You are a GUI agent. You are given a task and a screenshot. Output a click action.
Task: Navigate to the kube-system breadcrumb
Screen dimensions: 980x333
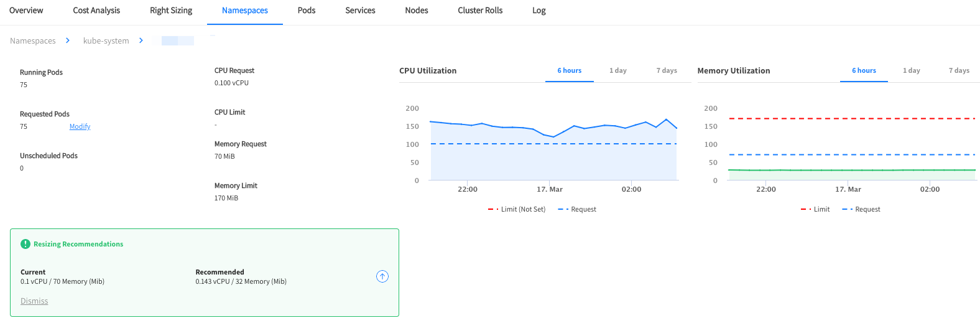point(106,41)
